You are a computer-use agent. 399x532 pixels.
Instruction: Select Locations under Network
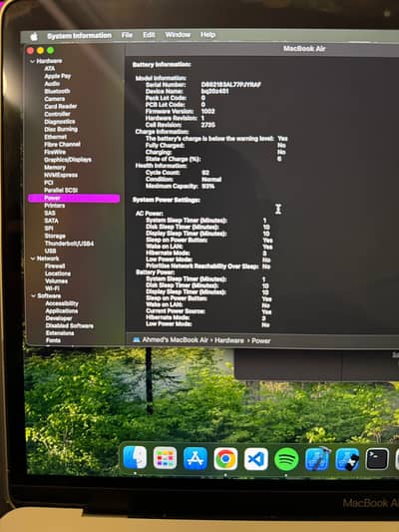point(58,273)
